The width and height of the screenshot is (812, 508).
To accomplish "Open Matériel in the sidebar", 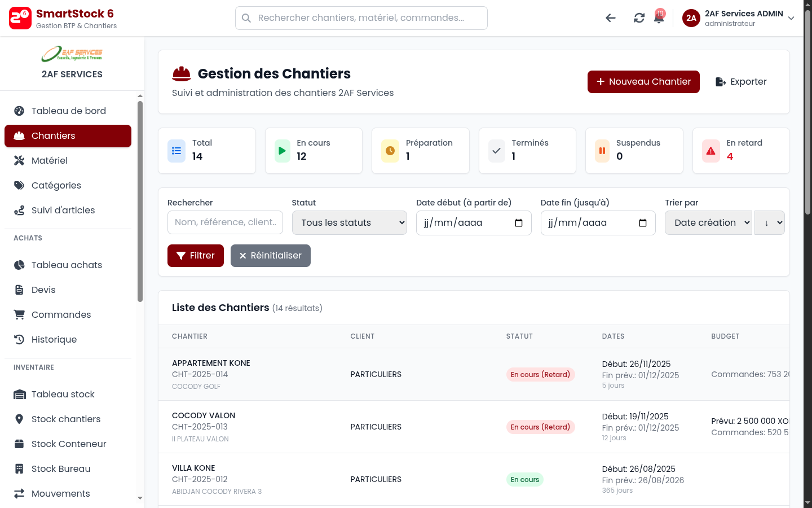I will click(50, 161).
